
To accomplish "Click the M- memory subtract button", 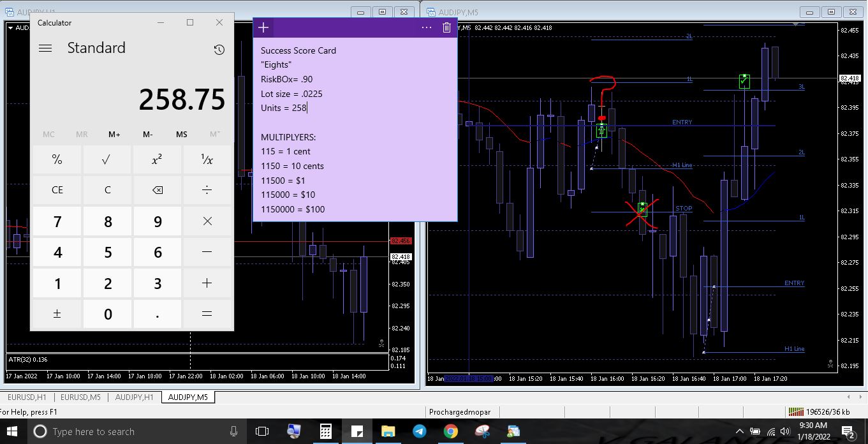I will click(x=148, y=134).
